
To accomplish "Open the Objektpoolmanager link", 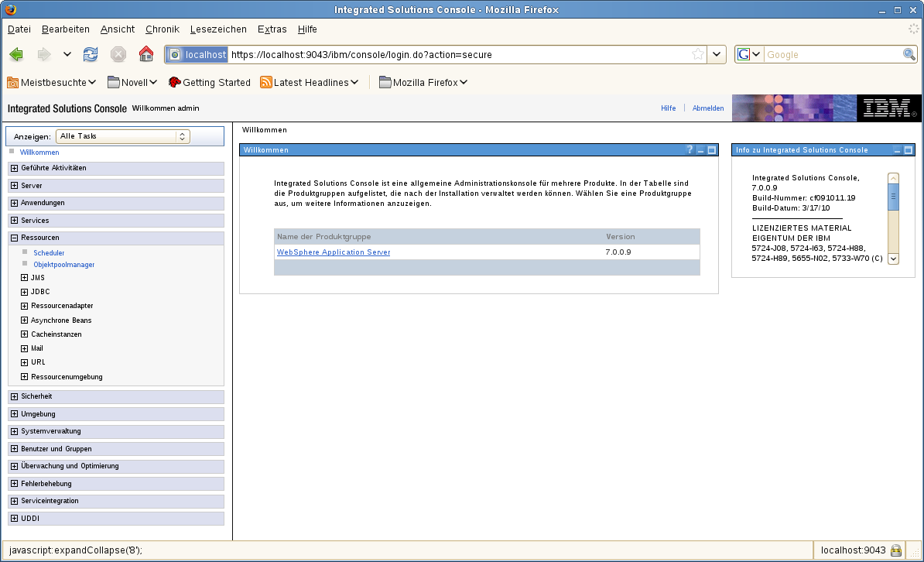I will point(63,265).
